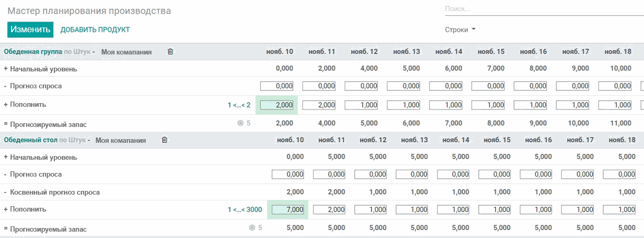Click ДОБАВИТЬ ПРОДУКТ button
This screenshot has width=644, height=238.
click(95, 30)
